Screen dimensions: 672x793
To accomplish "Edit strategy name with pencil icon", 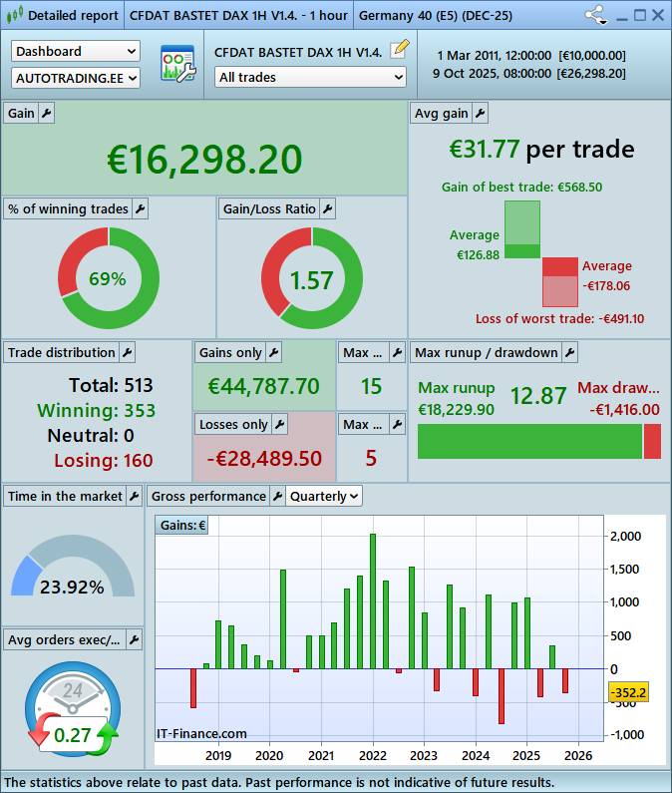I will click(399, 48).
